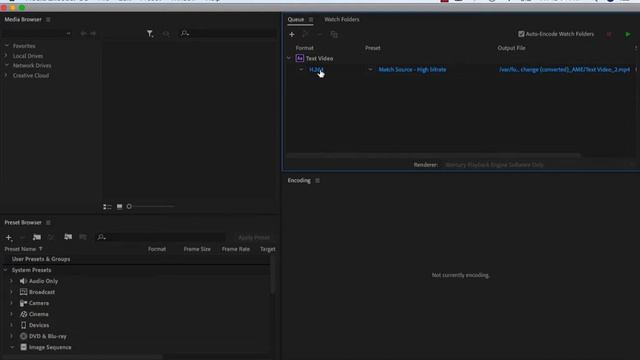Screen dimensions: 640x360
Task: Click the Preset Browser vertical scrollbar
Action: pos(273,274)
